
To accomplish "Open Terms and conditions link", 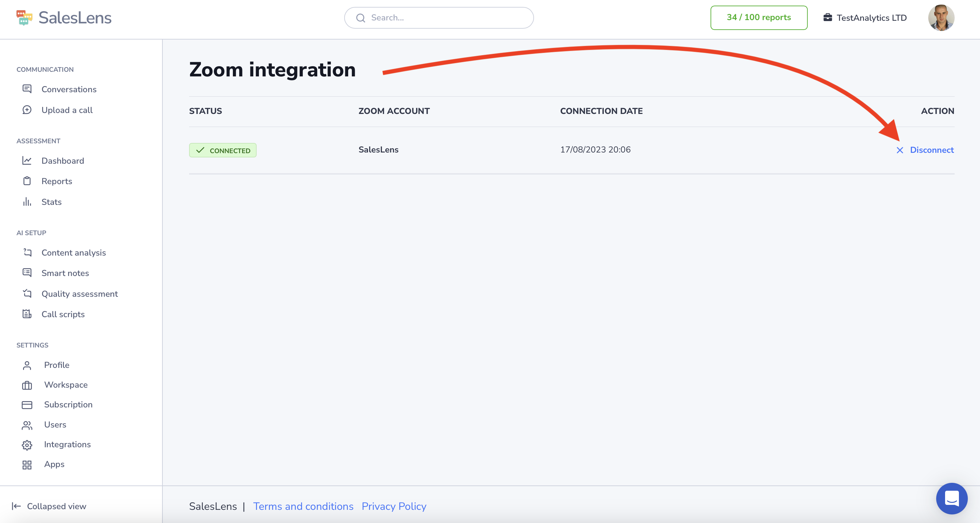I will pyautogui.click(x=303, y=506).
